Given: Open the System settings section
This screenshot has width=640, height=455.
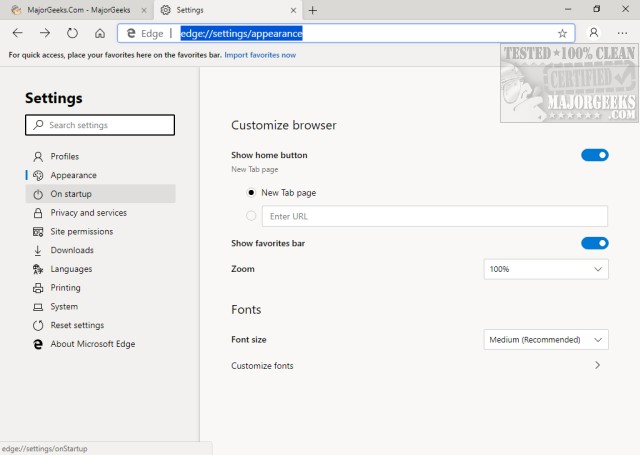Looking at the screenshot, I should click(100, 306).
